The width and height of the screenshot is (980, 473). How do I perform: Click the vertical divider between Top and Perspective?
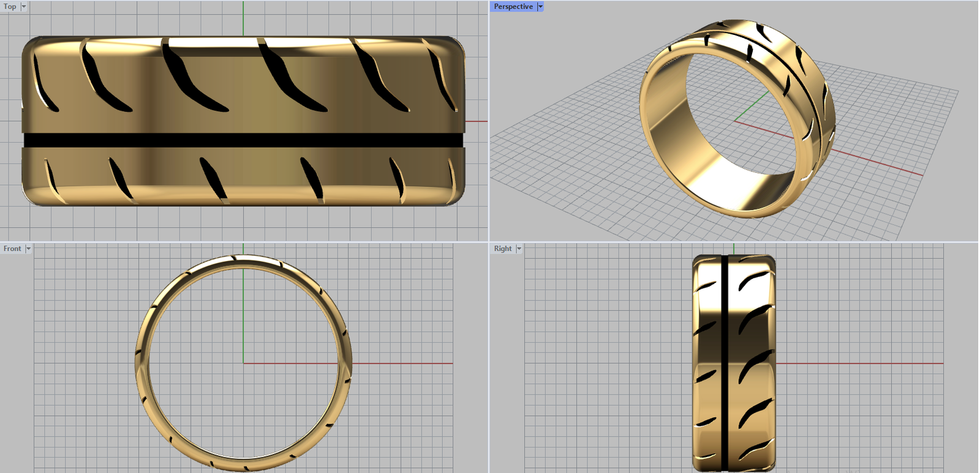(x=489, y=123)
